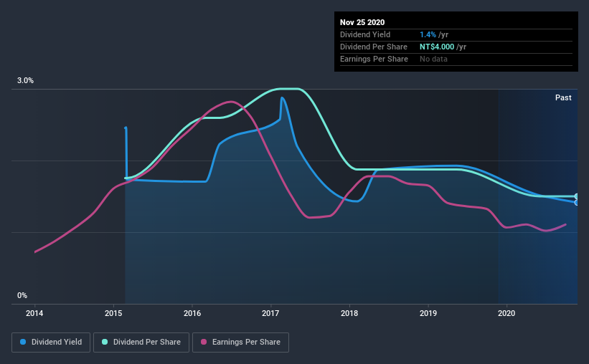This screenshot has width=589, height=364.
Task: Click the 1.4% dividend yield value in tooltip
Action: (428, 34)
